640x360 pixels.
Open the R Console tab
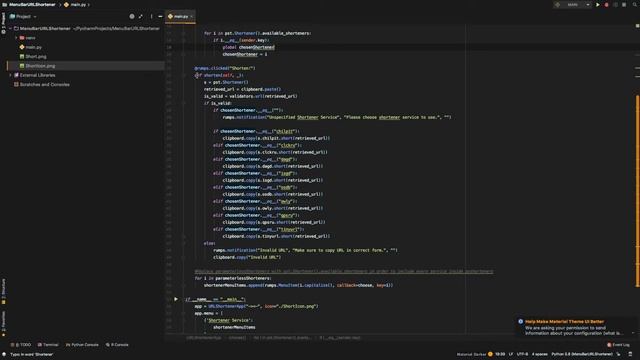pos(117,344)
